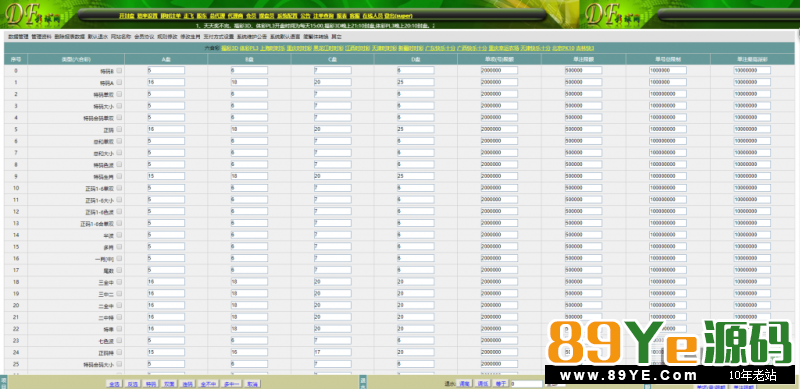800x389 pixels.
Task: Click the 退水 value input at the bottom
Action: coord(527,384)
